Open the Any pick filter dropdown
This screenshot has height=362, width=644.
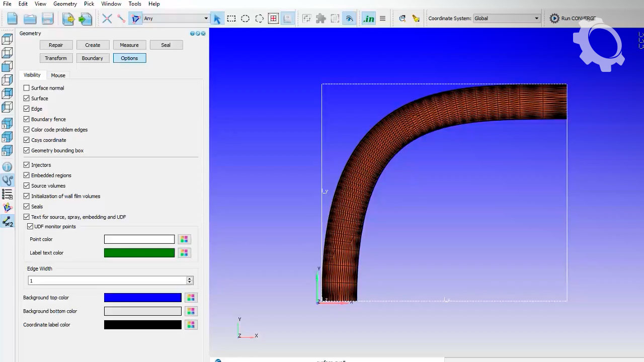(176, 19)
